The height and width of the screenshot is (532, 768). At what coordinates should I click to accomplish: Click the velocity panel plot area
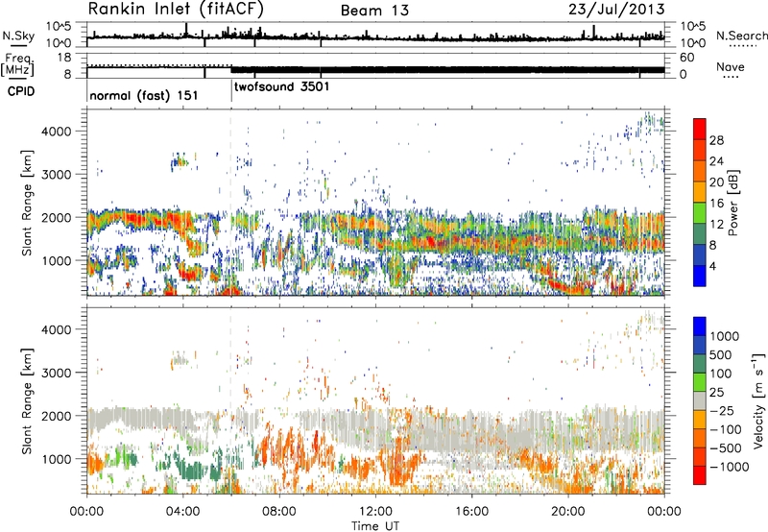point(375,400)
